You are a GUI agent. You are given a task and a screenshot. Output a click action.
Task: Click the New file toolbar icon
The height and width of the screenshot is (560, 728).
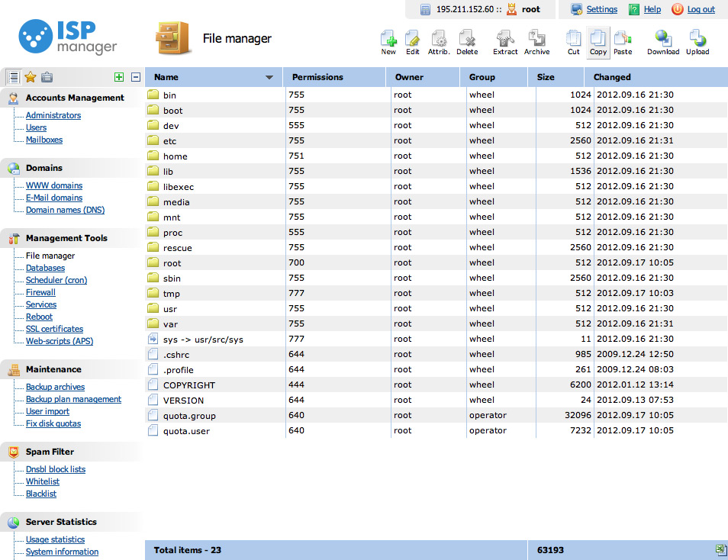[388, 39]
